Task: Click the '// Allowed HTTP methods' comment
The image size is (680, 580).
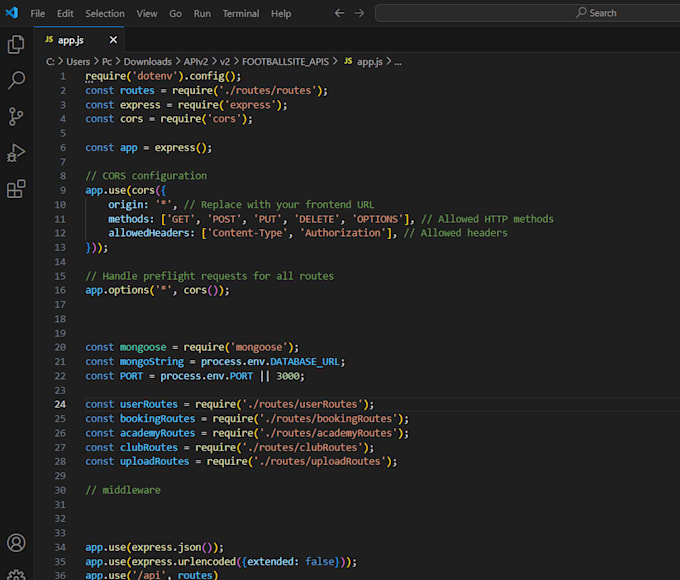Action: click(487, 219)
